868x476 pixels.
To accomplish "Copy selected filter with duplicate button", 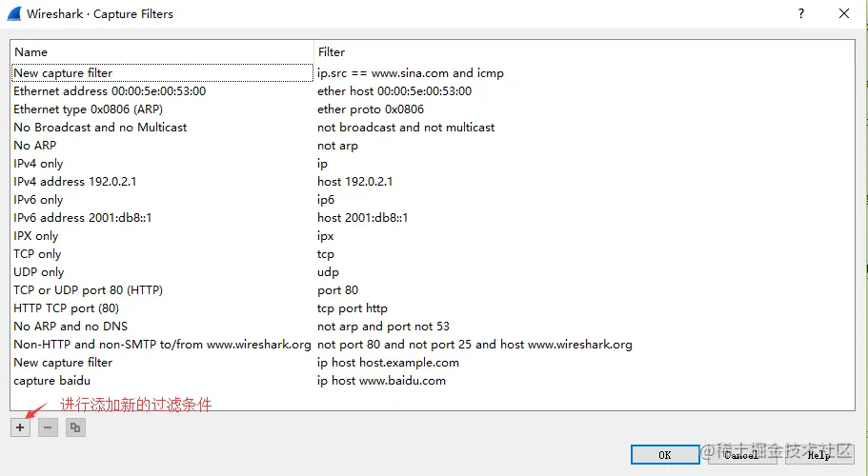I will (x=75, y=427).
